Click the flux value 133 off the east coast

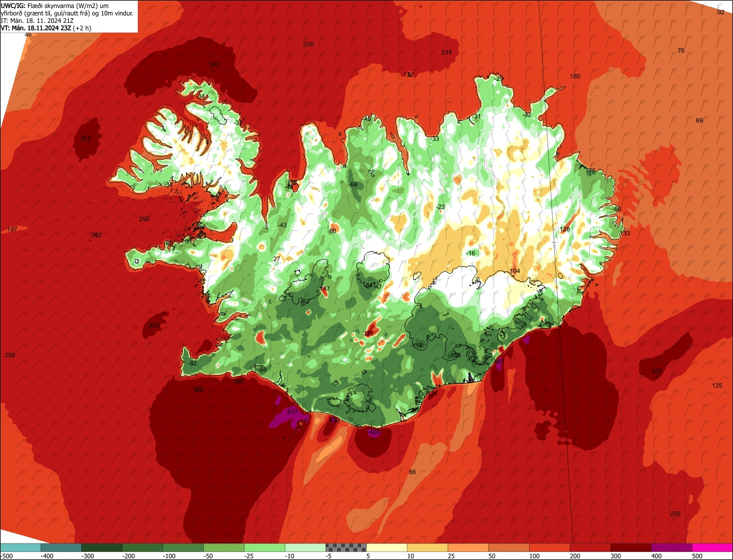(625, 233)
